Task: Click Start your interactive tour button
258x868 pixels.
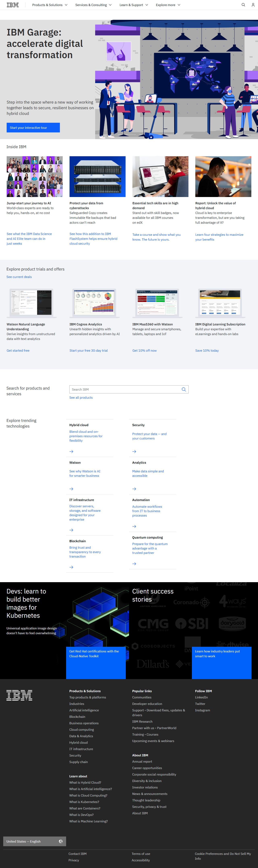Action: click(x=33, y=127)
